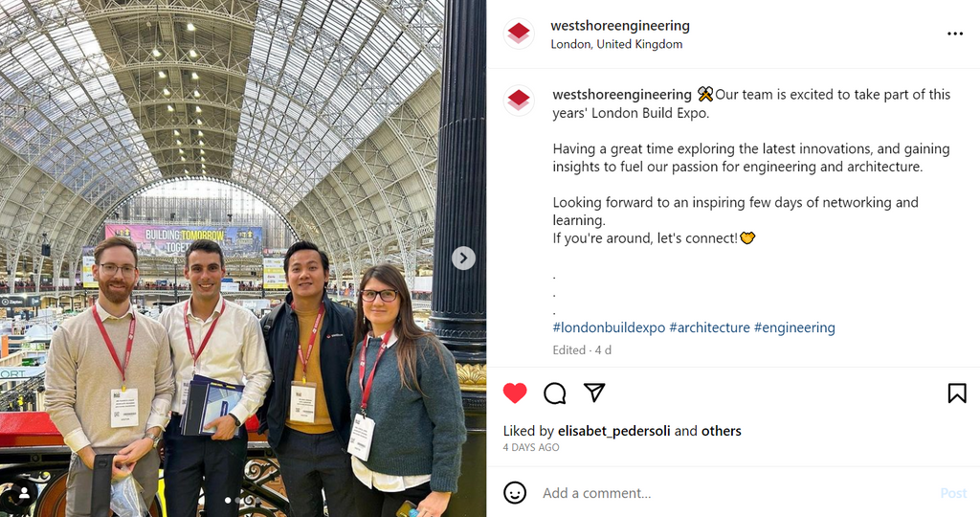Show the list of others who liked
Viewport: 980px width, 517px height.
click(x=722, y=431)
